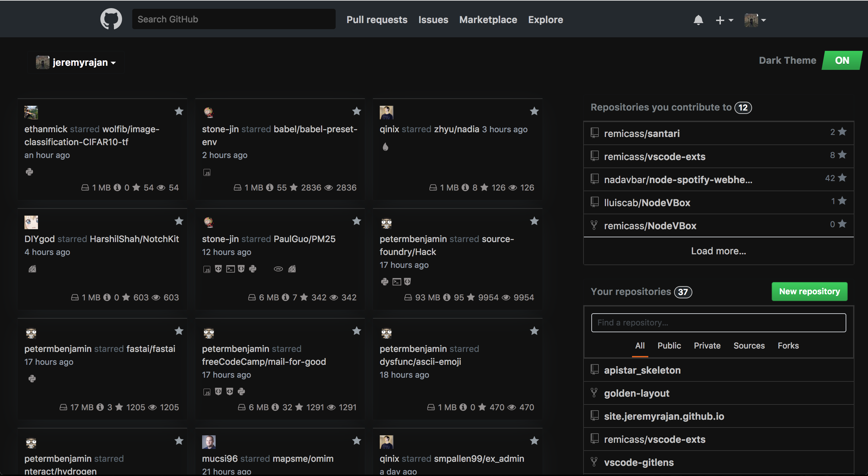
Task: Click the GitHub octocat logo
Action: pyautogui.click(x=111, y=19)
